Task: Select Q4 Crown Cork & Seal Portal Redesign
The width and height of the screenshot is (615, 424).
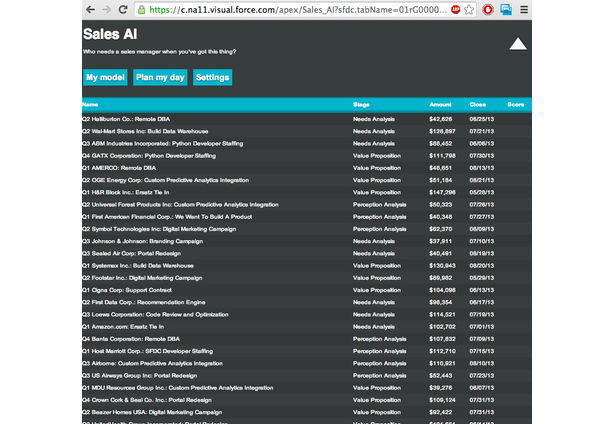Action: [x=307, y=400]
